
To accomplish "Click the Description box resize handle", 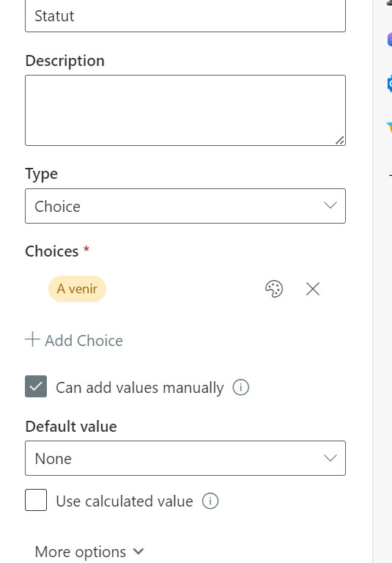I will 339,141.
